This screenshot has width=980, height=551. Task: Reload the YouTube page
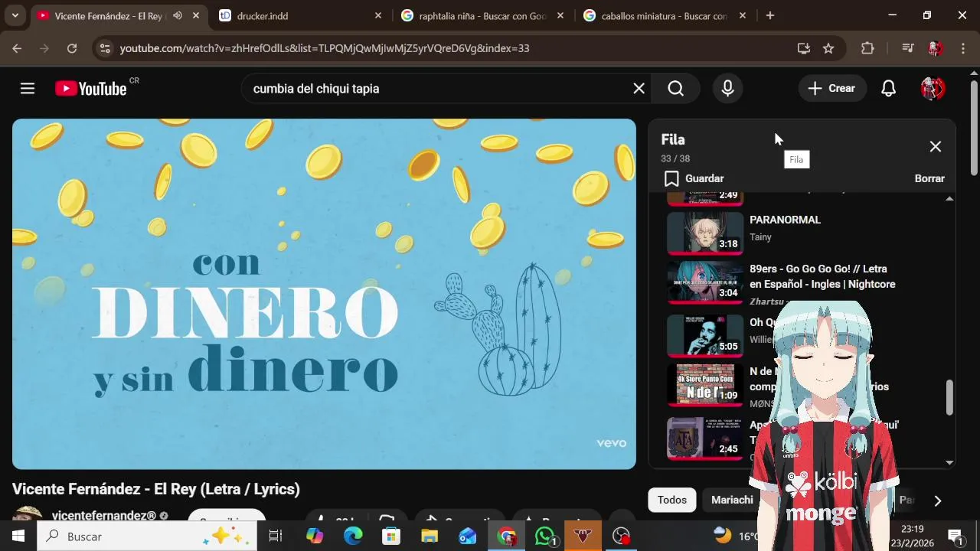[x=72, y=48]
